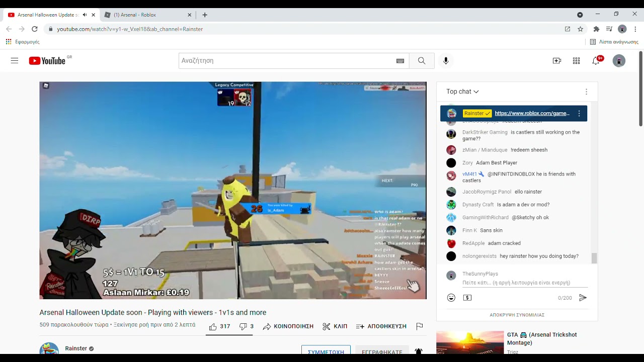This screenshot has height=362, width=644.
Task: Open the on-screen keyboard in search box
Action: [400, 61]
